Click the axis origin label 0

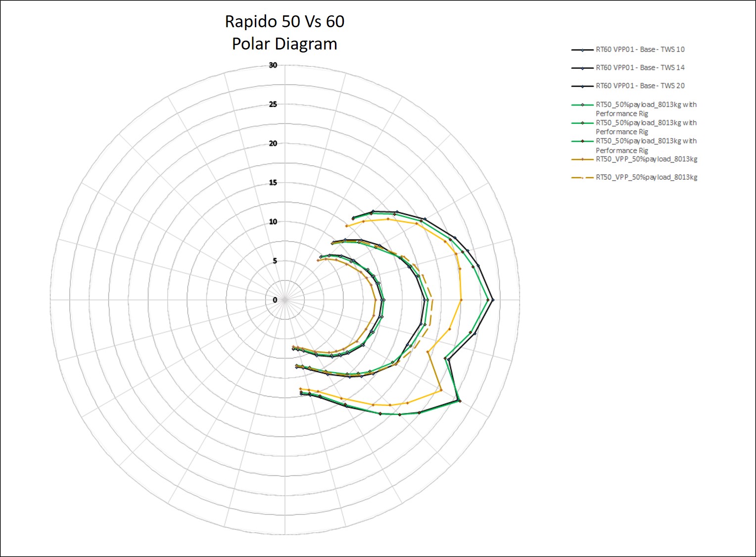[x=275, y=300]
